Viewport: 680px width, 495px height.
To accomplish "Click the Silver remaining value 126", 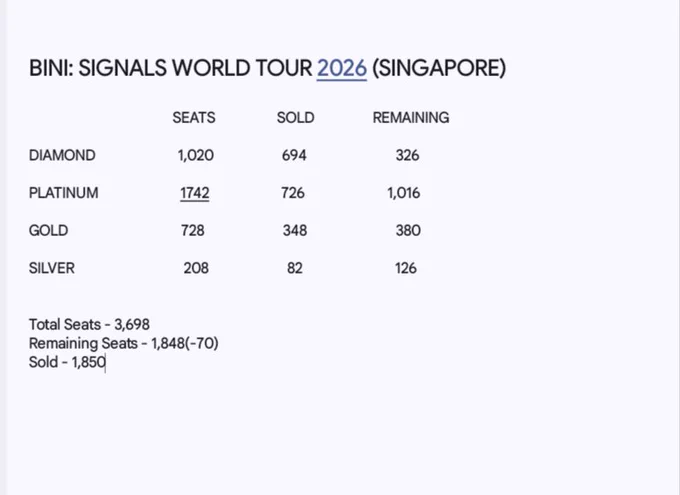I will click(x=406, y=268).
